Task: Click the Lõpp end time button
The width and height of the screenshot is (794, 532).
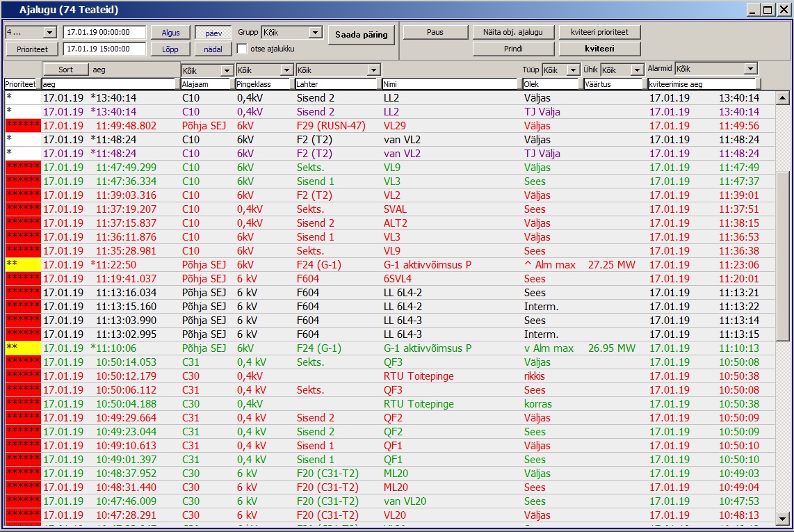Action: (x=170, y=49)
